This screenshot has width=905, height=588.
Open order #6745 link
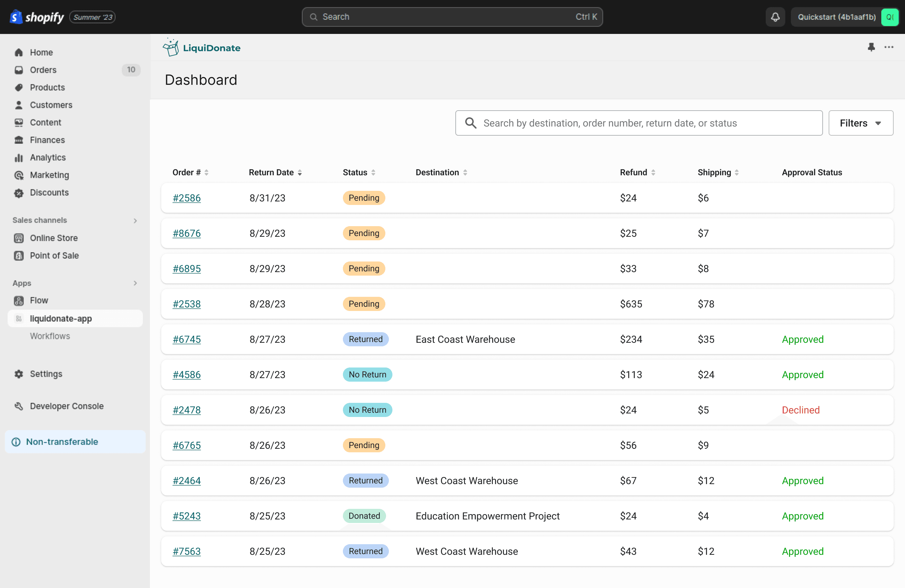pyautogui.click(x=186, y=339)
